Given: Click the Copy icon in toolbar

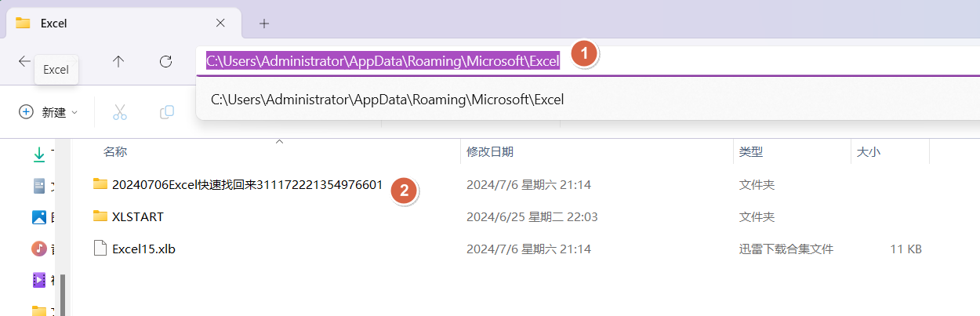Looking at the screenshot, I should click(166, 112).
